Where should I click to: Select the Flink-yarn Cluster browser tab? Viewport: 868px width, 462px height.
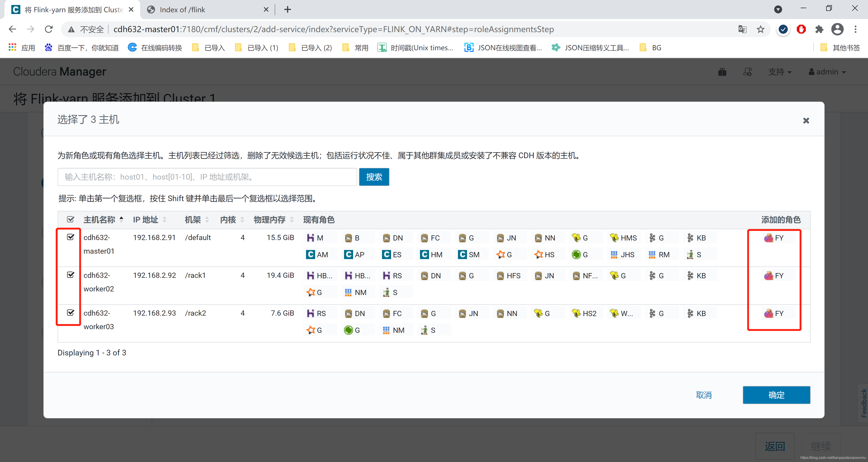[72, 10]
